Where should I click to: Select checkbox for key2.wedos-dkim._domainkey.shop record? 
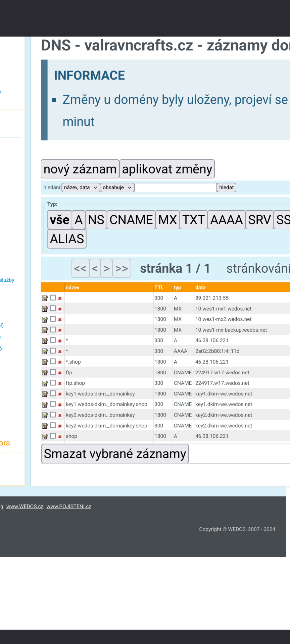(x=53, y=425)
